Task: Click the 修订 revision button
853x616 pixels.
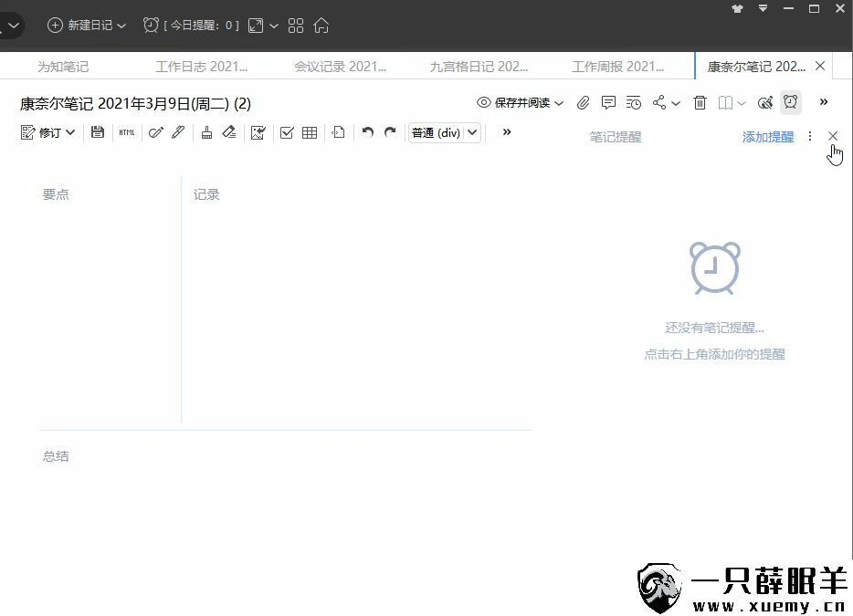Action: coord(41,132)
